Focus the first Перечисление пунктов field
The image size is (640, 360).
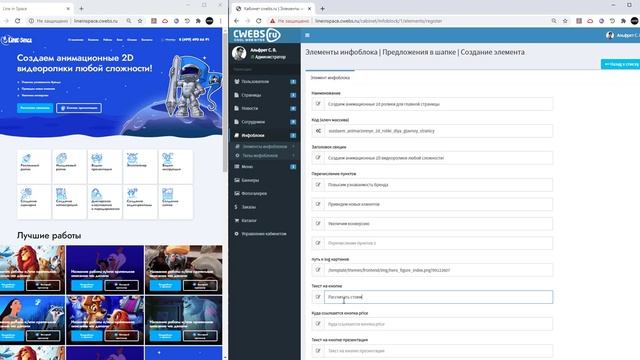coord(438,185)
